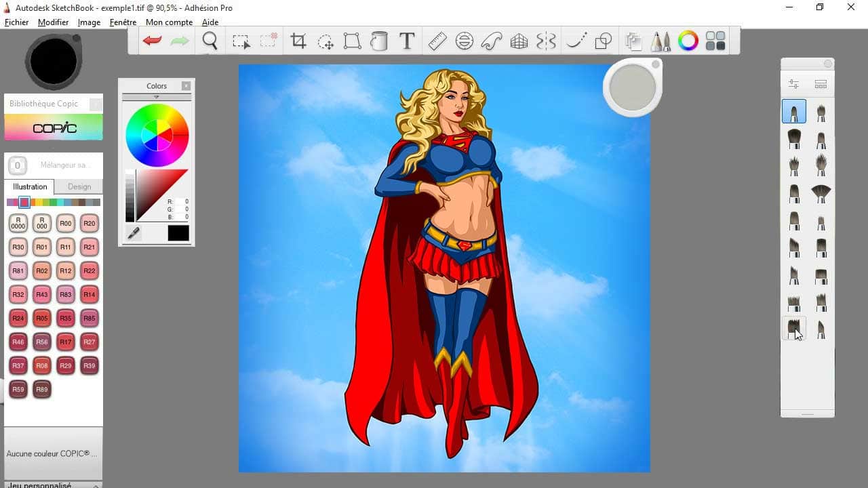Close the brush palette with round button
Image resolution: width=868 pixels, height=488 pixels.
coord(828,64)
